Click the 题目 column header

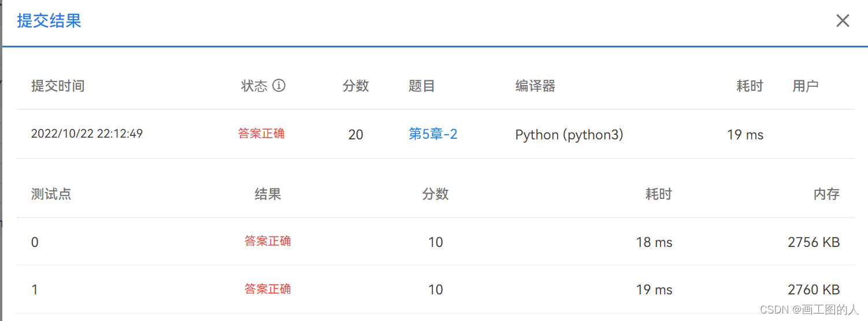tap(422, 86)
